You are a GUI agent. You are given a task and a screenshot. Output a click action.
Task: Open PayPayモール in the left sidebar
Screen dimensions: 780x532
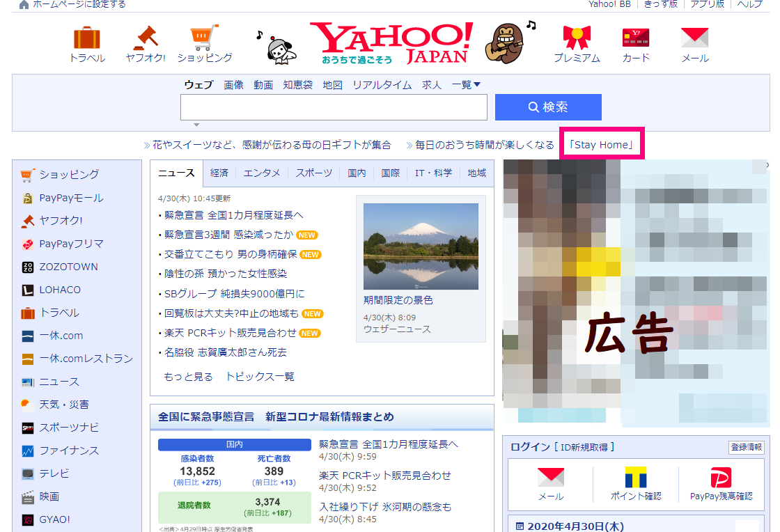coord(71,198)
